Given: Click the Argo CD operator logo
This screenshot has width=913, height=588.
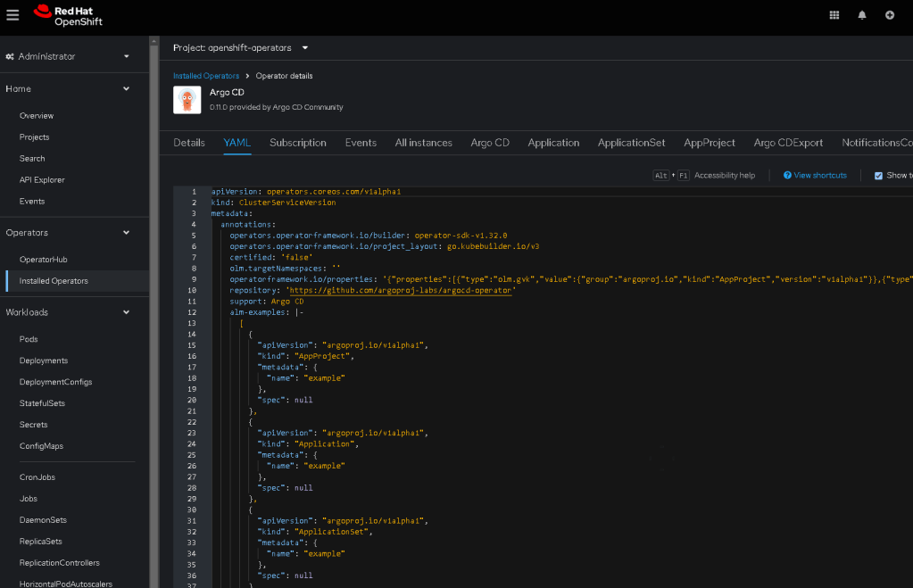Looking at the screenshot, I should 187,100.
